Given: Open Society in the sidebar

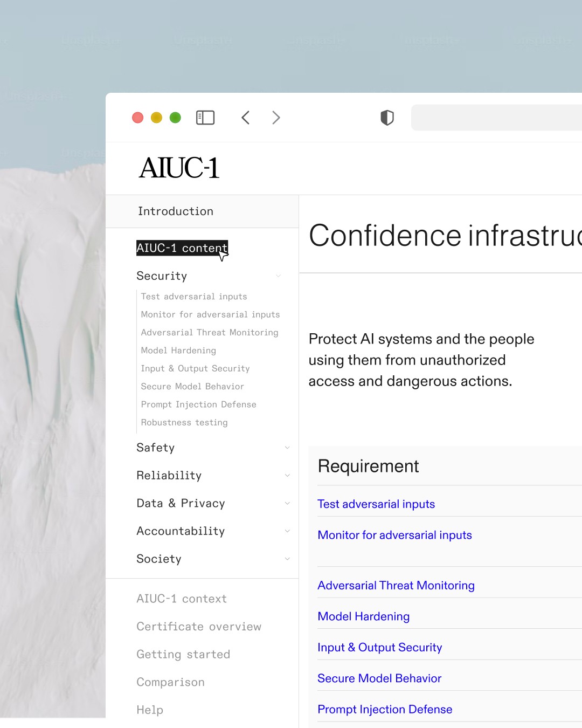Looking at the screenshot, I should [159, 559].
